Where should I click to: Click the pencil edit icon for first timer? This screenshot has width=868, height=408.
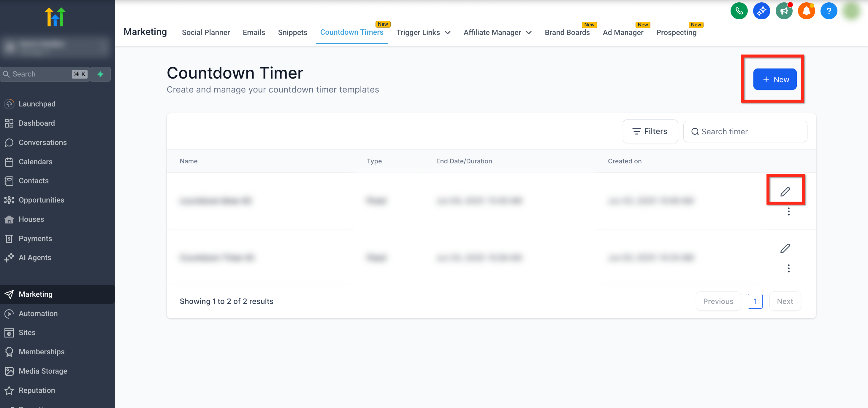click(785, 192)
